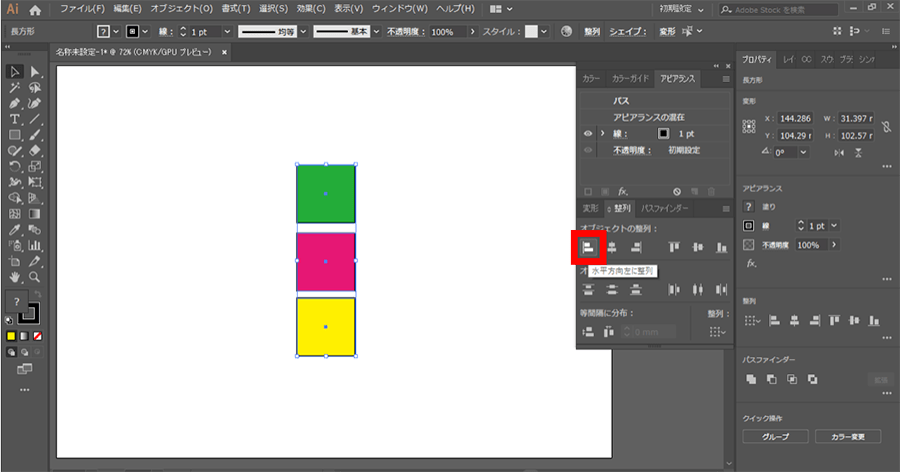
Task: Select the Hand tool
Action: (x=15, y=276)
